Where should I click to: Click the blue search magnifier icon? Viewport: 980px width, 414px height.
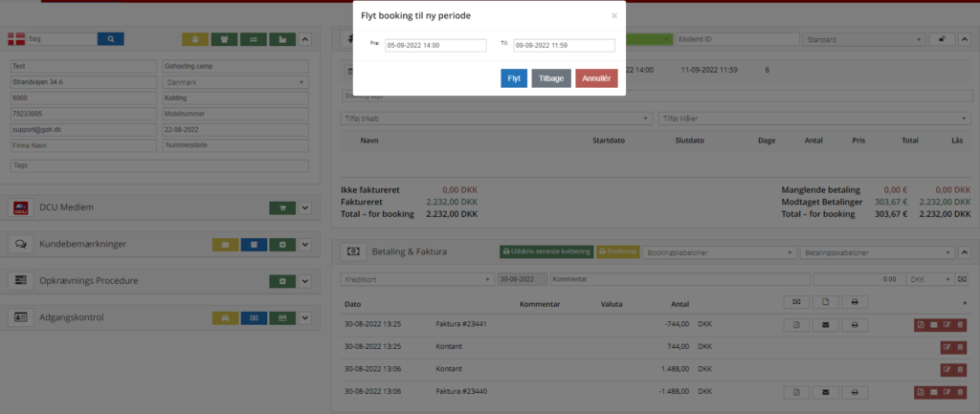click(111, 39)
